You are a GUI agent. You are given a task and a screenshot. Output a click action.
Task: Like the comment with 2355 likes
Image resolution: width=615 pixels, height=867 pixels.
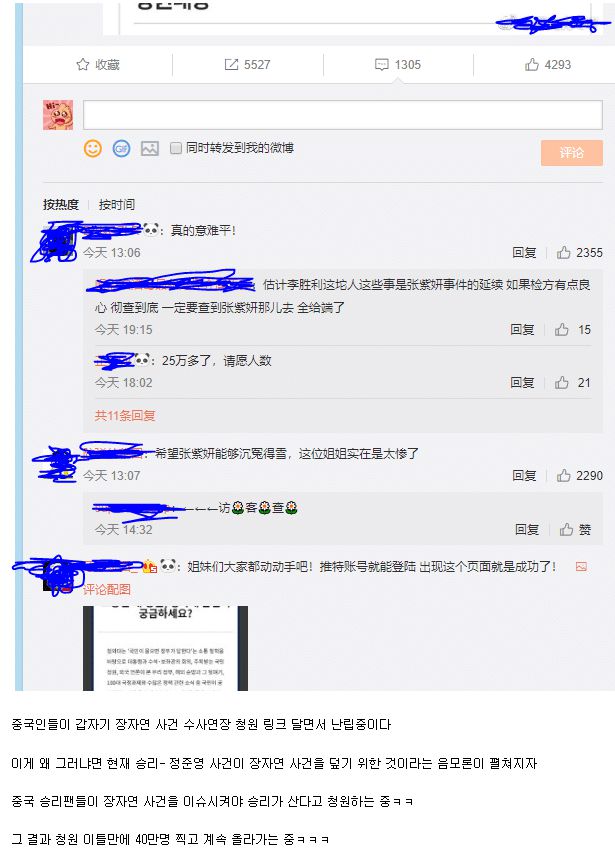click(x=564, y=253)
